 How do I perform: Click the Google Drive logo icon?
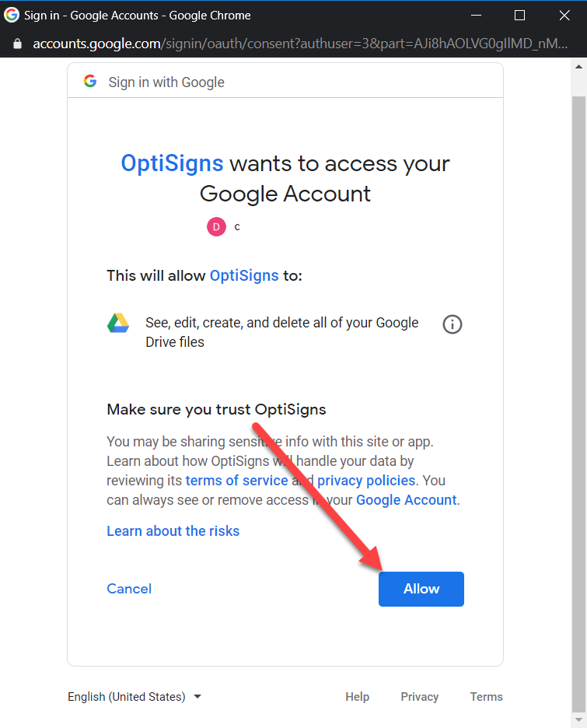coord(118,323)
